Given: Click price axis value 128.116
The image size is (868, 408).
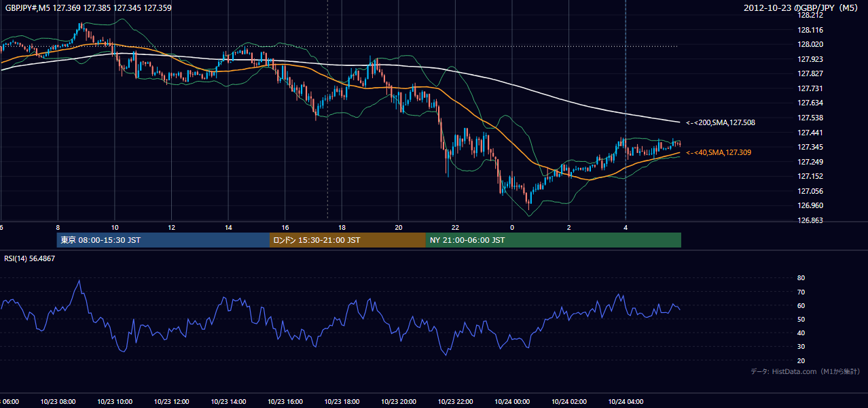Looking at the screenshot, I should pyautogui.click(x=810, y=30).
